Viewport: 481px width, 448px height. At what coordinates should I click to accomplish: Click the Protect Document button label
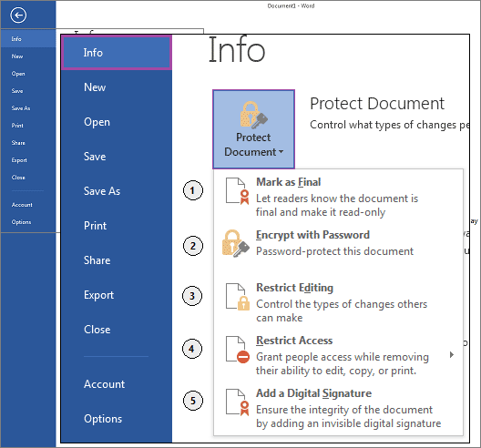click(253, 145)
